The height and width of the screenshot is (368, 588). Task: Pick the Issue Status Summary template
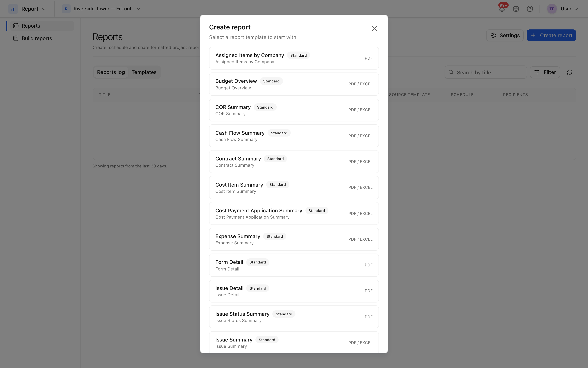tap(294, 317)
